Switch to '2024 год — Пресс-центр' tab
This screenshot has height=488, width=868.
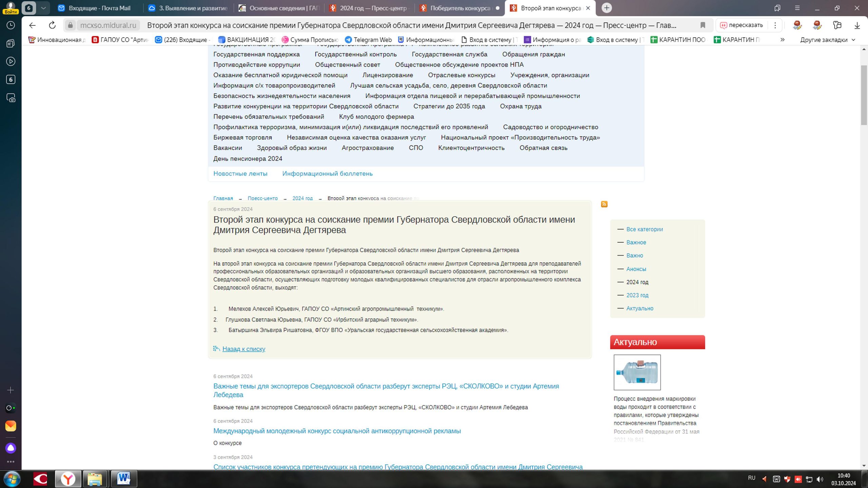pyautogui.click(x=370, y=8)
